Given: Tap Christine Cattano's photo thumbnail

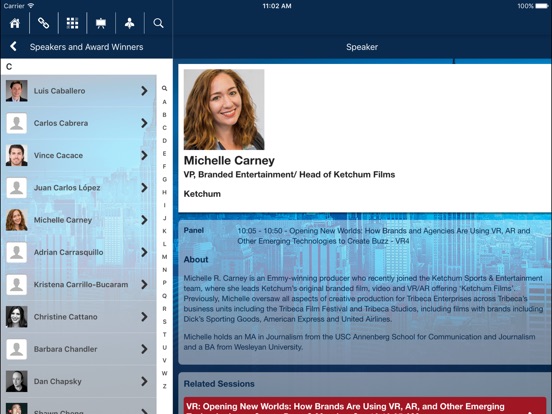Looking at the screenshot, I should tap(17, 317).
